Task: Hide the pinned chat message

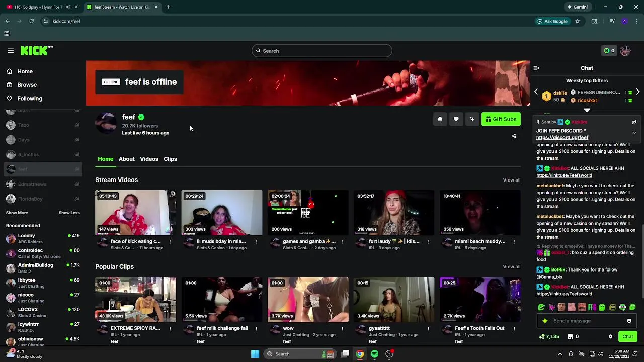Action: tap(634, 122)
